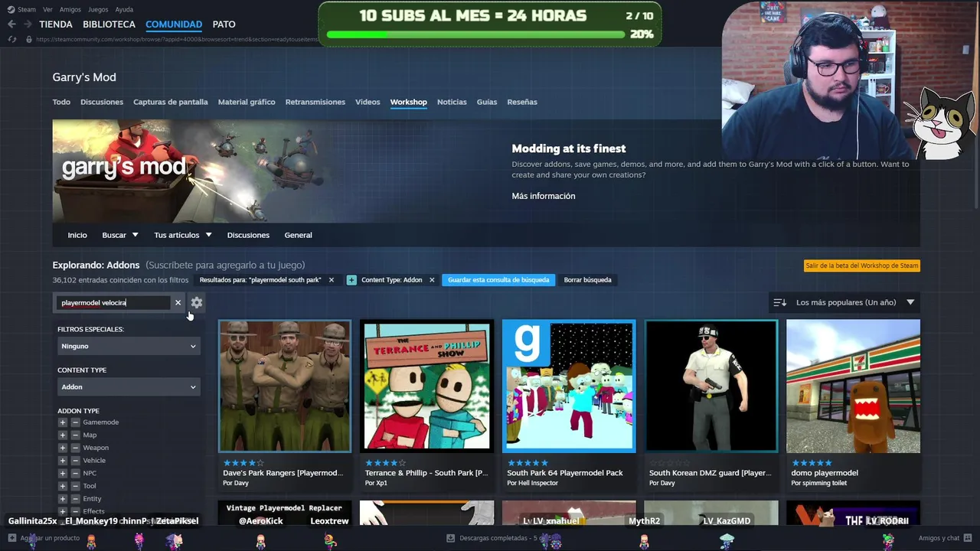The image size is (980, 551).
Task: Include Tool addon type with plus
Action: [x=63, y=486]
